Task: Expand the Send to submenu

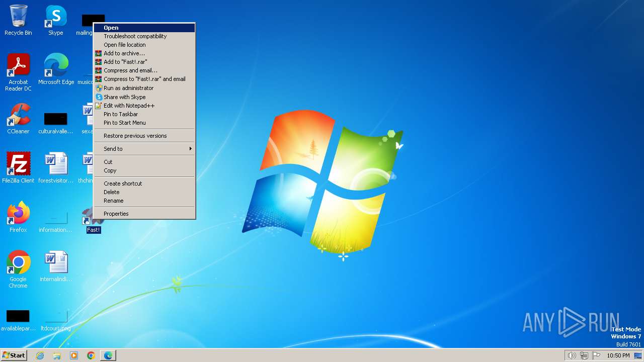Action: click(144, 149)
